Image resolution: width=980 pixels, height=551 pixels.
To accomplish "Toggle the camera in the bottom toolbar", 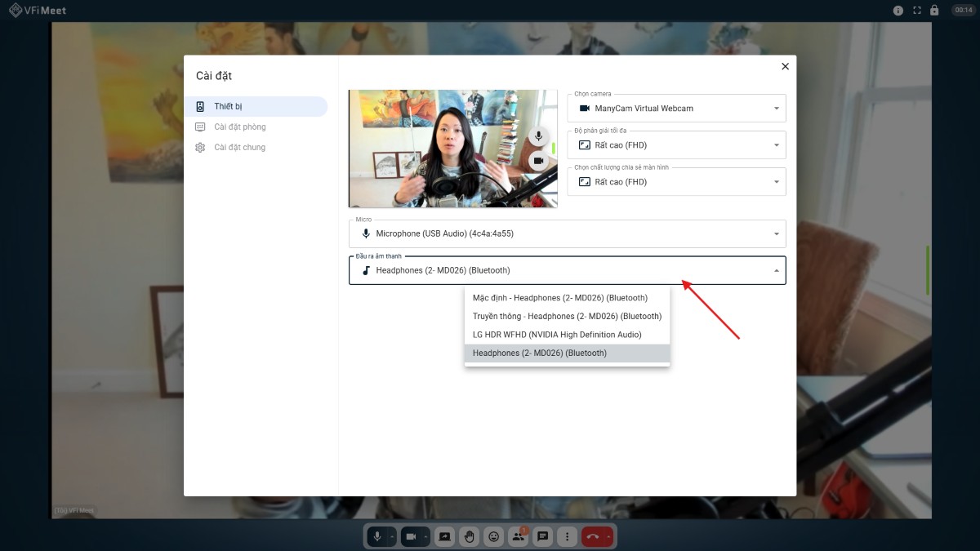I will [x=411, y=536].
